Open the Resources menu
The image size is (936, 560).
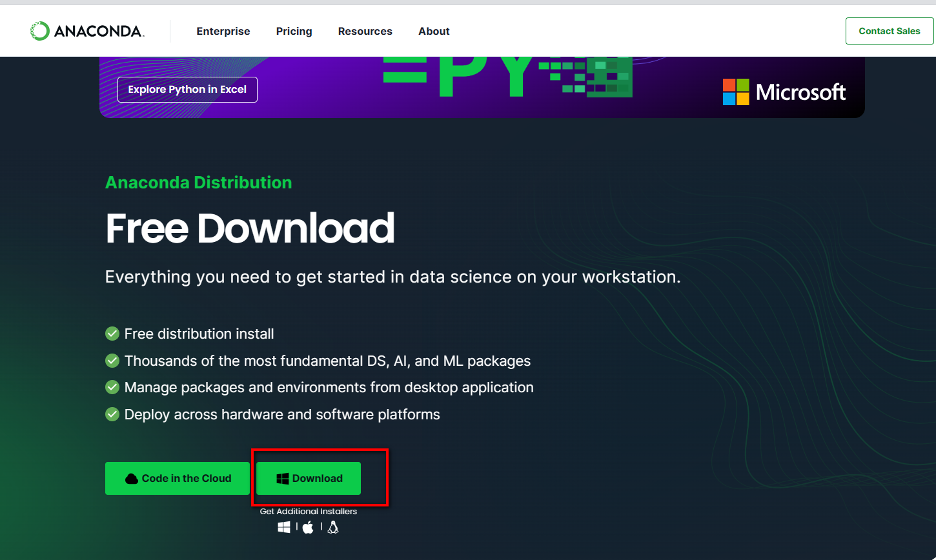[365, 31]
